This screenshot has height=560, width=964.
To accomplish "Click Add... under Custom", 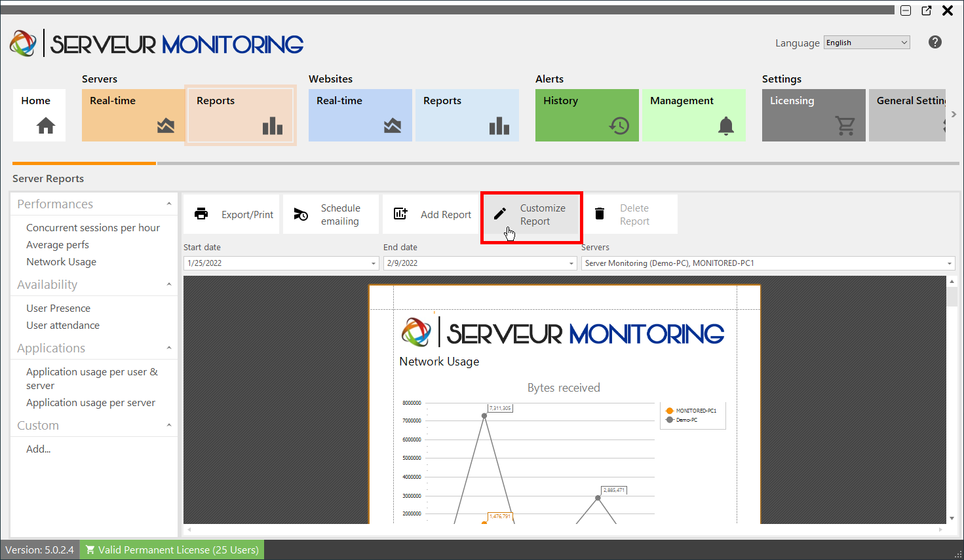I will pos(38,449).
